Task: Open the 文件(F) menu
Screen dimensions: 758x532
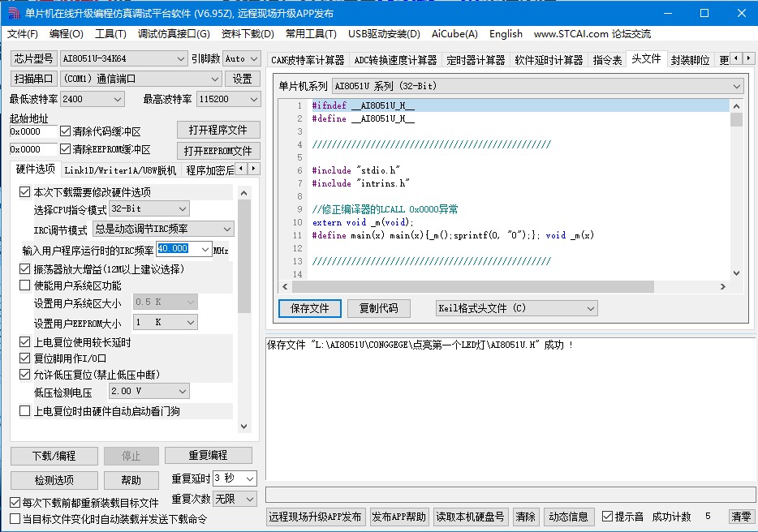Action: pyautogui.click(x=23, y=34)
